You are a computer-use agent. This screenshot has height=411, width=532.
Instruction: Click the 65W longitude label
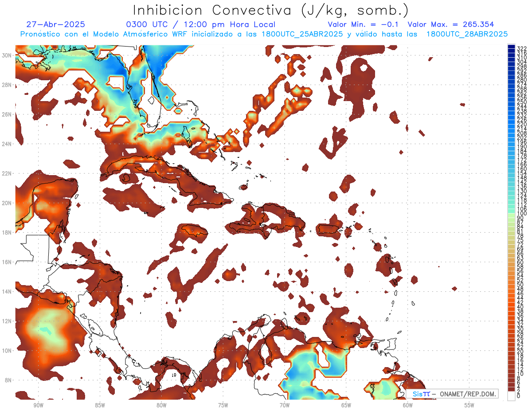[346, 406]
